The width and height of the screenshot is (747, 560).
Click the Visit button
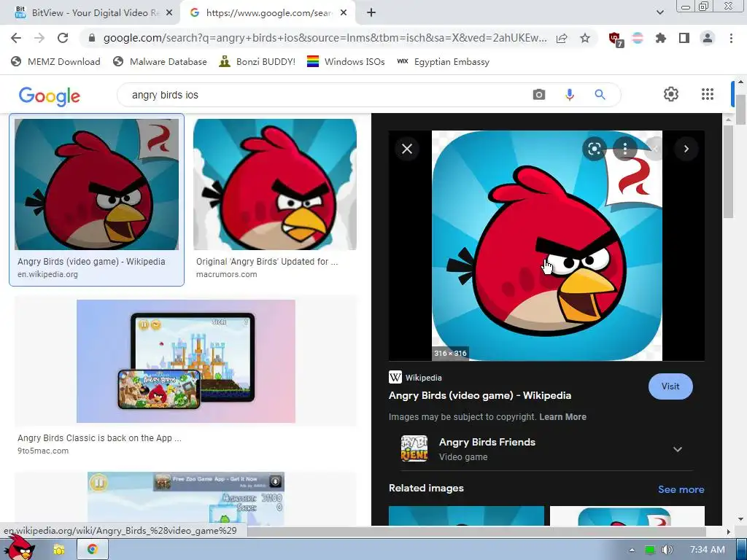click(x=670, y=386)
